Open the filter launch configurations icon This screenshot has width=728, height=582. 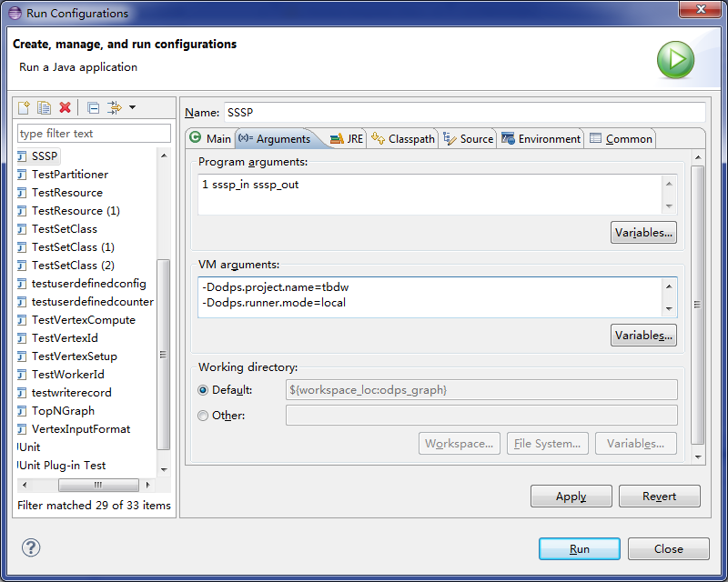(x=113, y=107)
